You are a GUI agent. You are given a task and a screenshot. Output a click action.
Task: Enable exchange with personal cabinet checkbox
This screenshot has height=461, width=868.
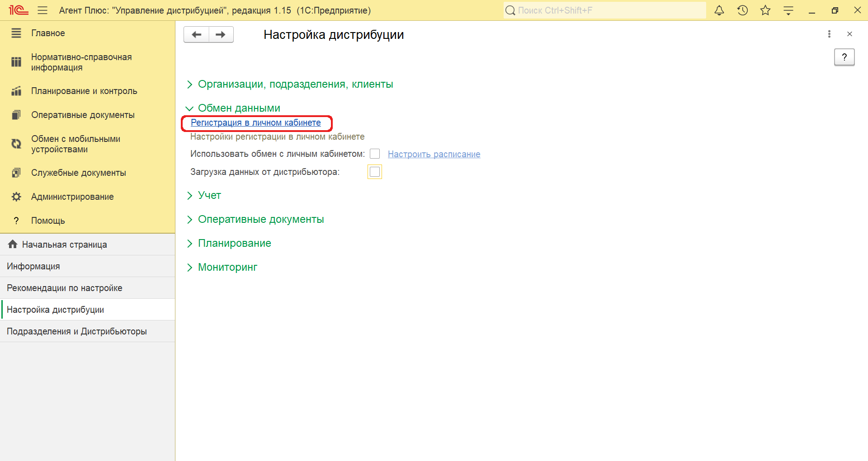coord(375,154)
